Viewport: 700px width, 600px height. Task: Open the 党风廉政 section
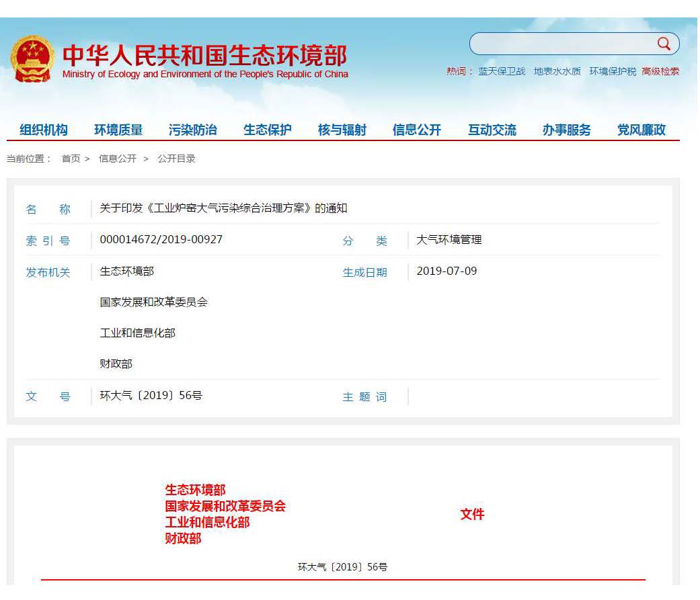(x=641, y=130)
